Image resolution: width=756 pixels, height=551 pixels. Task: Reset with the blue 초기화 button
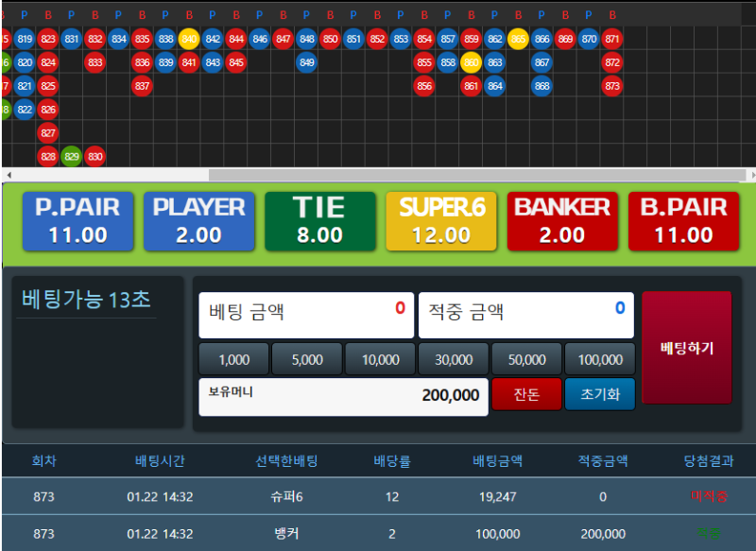[x=600, y=394]
